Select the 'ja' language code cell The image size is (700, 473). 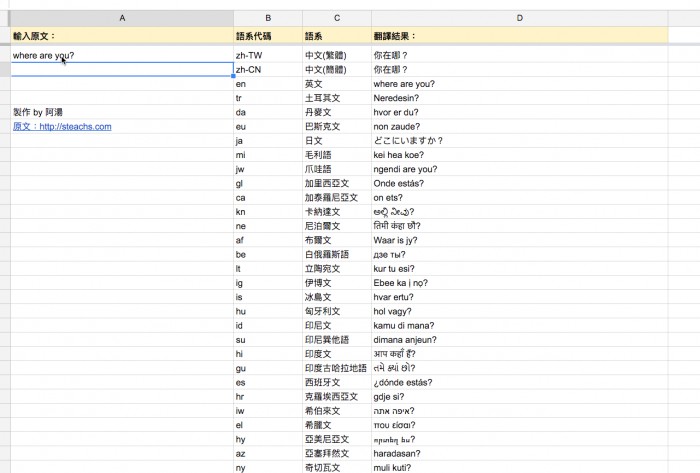(x=268, y=141)
